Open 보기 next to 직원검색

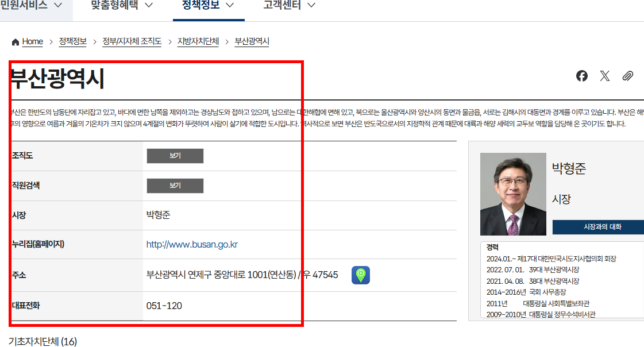(x=175, y=186)
